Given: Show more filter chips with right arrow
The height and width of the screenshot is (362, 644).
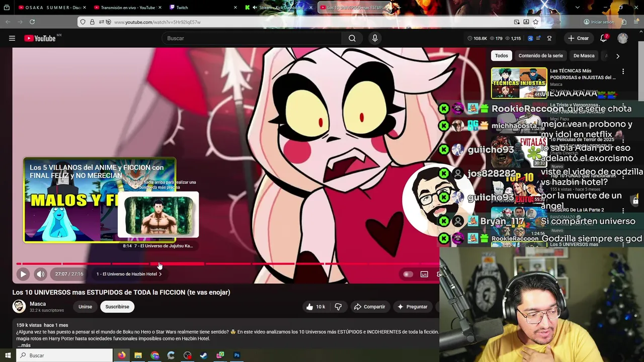Looking at the screenshot, I should point(618,56).
